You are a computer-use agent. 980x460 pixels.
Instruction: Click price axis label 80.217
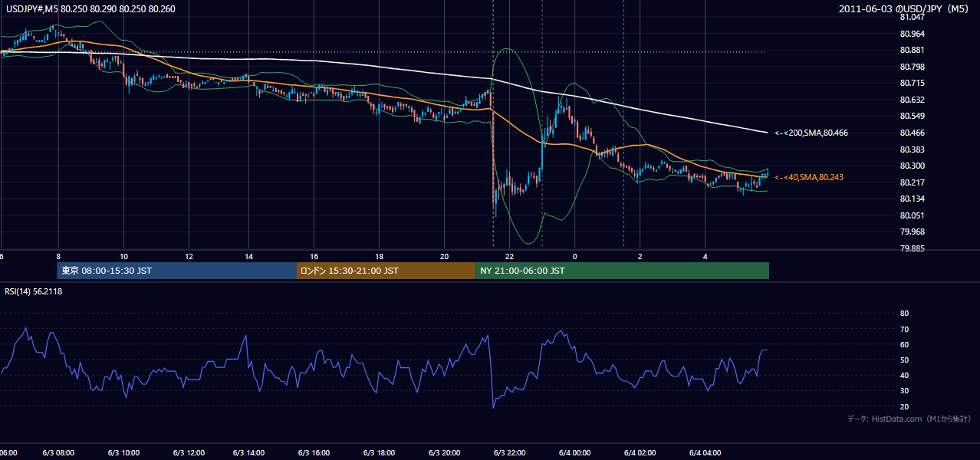(911, 182)
